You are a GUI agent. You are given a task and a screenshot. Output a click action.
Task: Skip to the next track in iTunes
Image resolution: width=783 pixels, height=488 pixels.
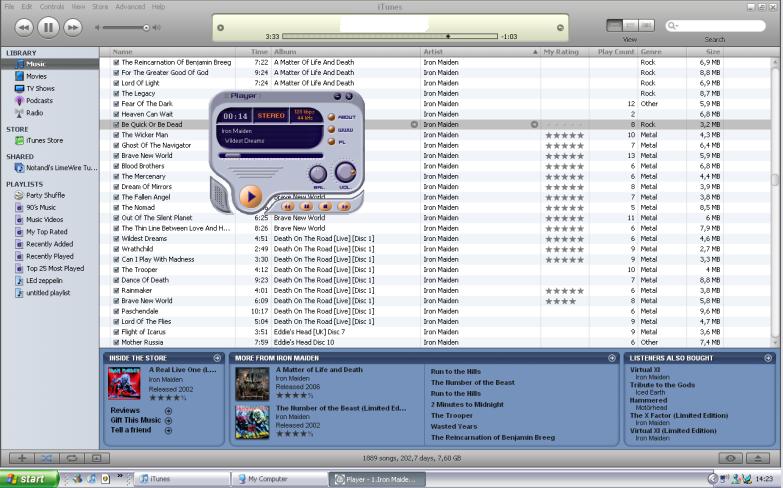(73, 27)
